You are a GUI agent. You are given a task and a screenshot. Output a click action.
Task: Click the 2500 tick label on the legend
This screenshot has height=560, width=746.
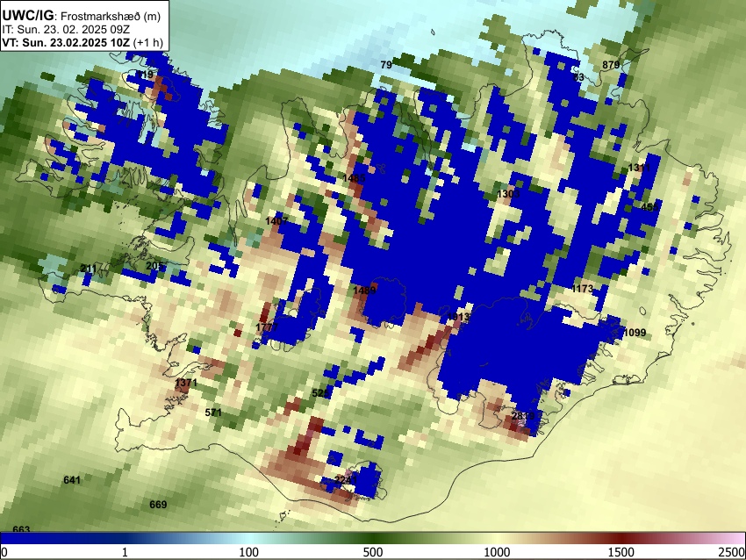click(732, 552)
